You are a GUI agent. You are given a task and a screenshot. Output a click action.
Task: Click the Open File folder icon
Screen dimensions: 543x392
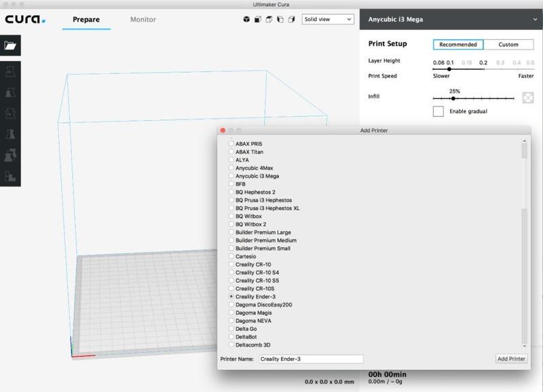(10, 45)
